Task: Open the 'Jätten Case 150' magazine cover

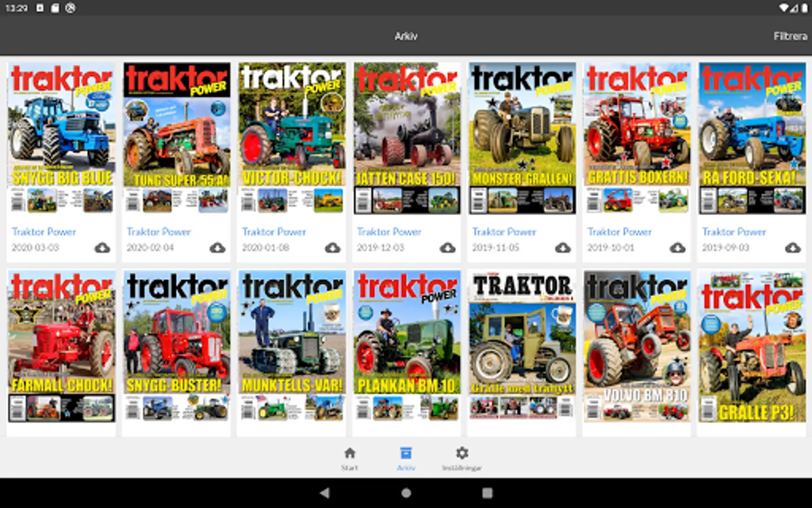Action: tap(407, 138)
